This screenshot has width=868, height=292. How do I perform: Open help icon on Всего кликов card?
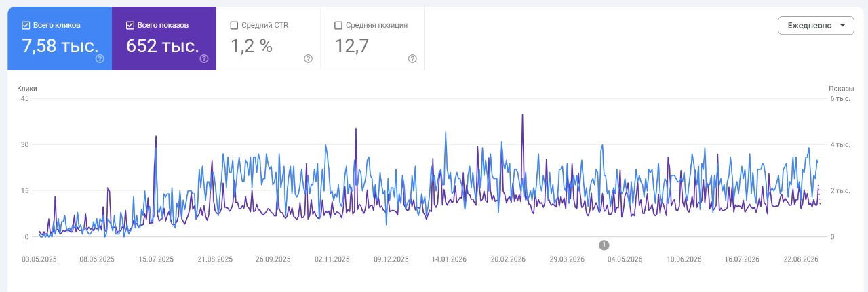point(100,59)
